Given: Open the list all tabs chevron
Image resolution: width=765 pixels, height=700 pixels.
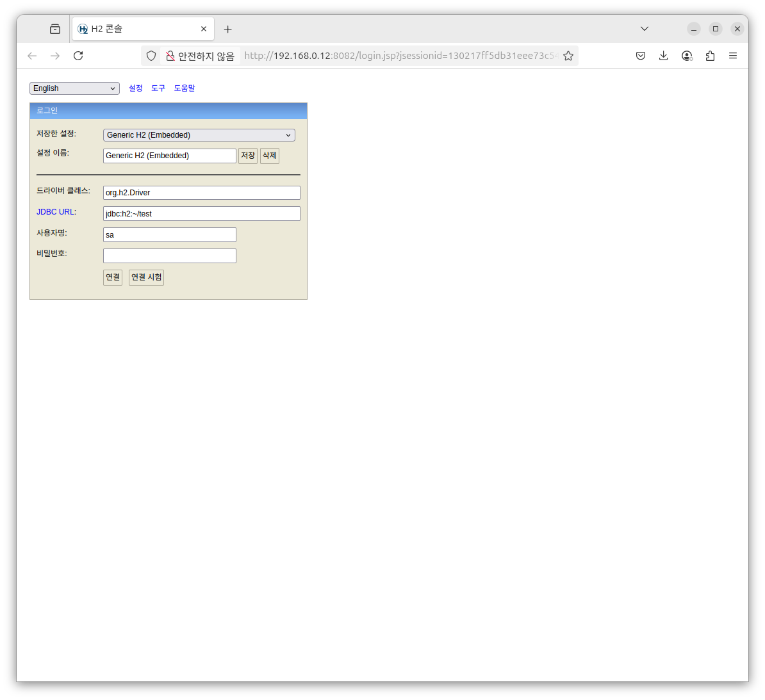Looking at the screenshot, I should click(x=645, y=29).
